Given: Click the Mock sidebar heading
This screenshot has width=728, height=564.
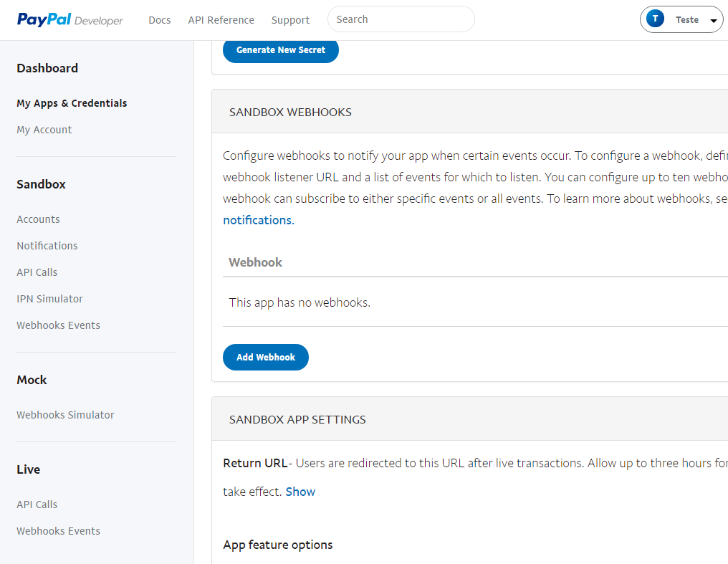Looking at the screenshot, I should pos(32,380).
